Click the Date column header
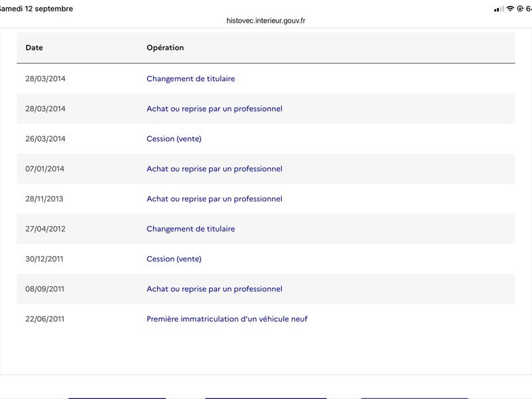The image size is (532, 399). click(x=35, y=47)
